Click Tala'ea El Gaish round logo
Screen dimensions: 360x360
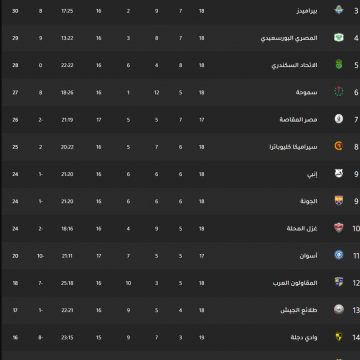click(339, 310)
